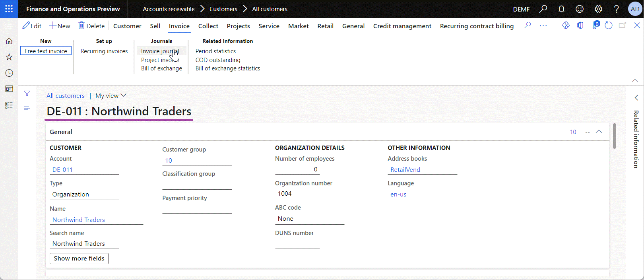Click the Organization number input field
The width and height of the screenshot is (644, 280).
(310, 194)
